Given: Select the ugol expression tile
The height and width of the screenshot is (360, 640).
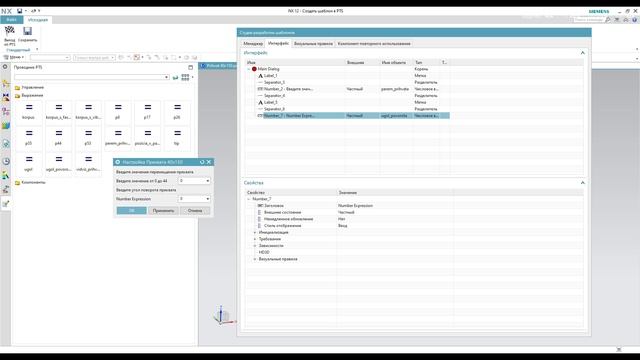Looking at the screenshot, I should coord(29,164).
